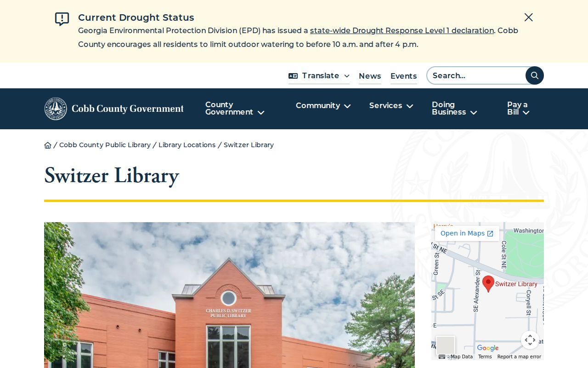
Task: Click the drought alert exclamation icon
Action: coord(62,19)
